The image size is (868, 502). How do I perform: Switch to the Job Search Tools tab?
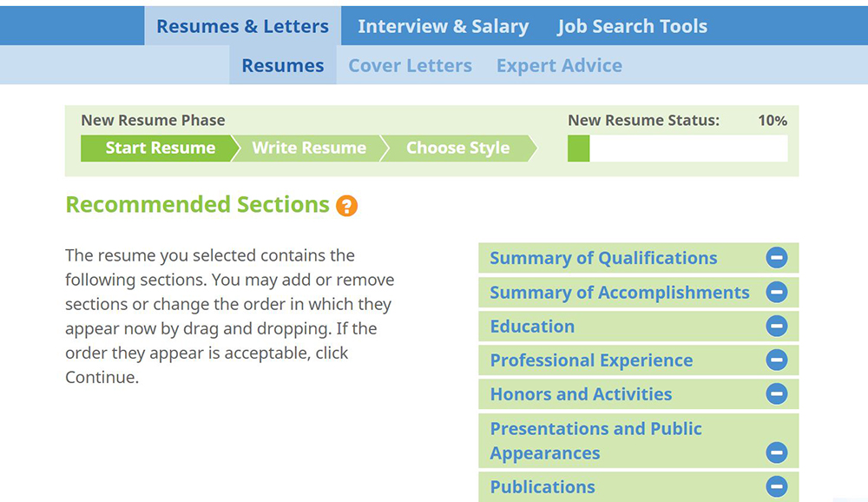coord(632,26)
